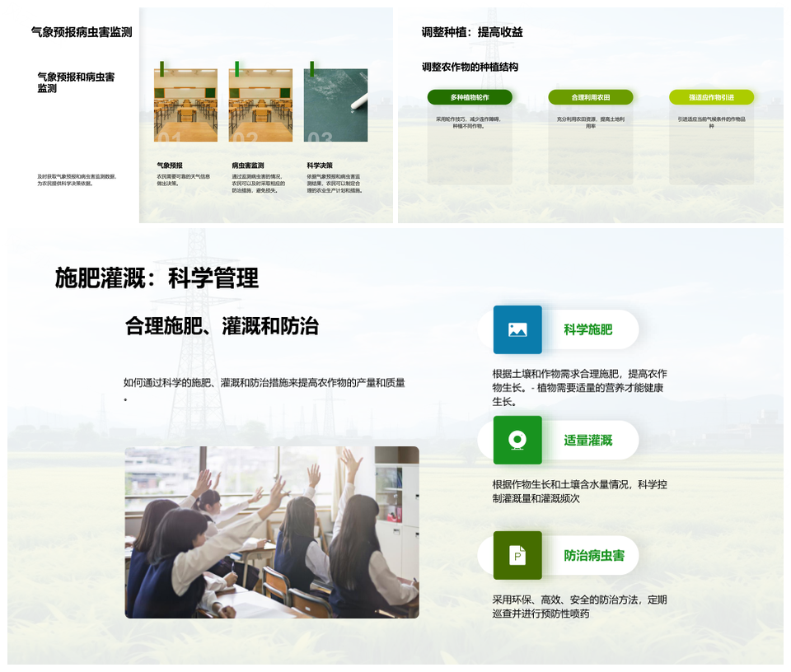Select the slide title 施肥灌溉：科学管理
791x672 pixels.
pos(157,278)
